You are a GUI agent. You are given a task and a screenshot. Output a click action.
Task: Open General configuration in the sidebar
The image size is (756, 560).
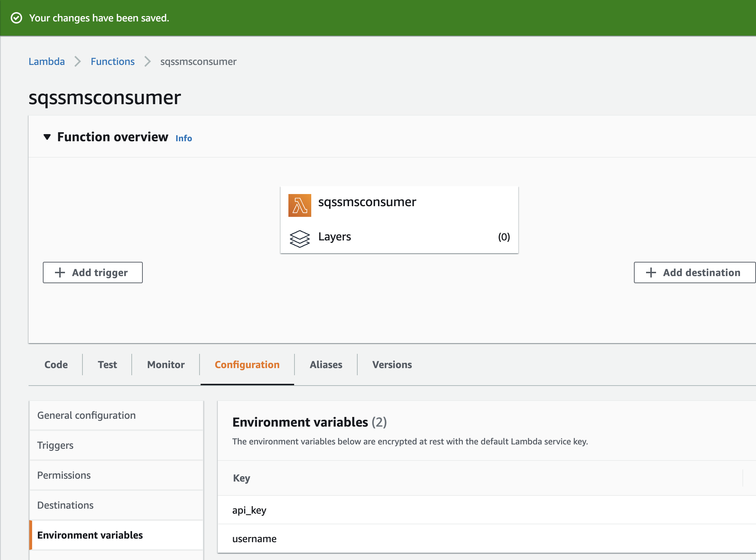coord(116,415)
